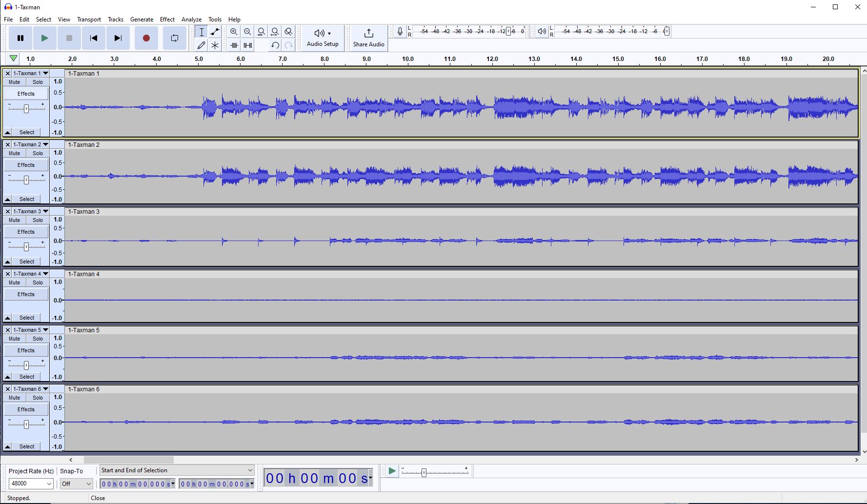867x504 pixels.
Task: Start playback with the green Play button
Action: tap(45, 38)
